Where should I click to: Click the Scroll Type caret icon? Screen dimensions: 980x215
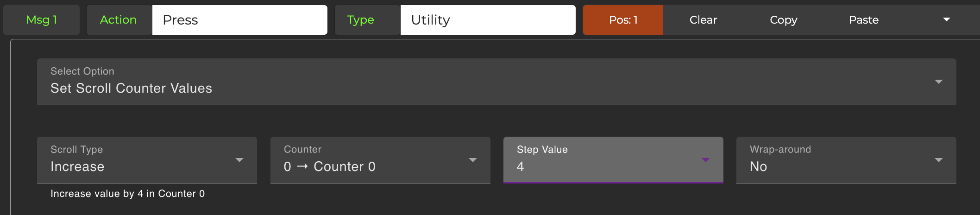(239, 160)
